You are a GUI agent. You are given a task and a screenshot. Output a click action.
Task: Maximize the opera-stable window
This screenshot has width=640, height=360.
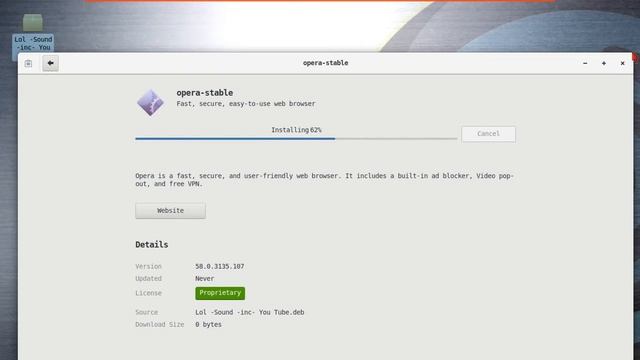[604, 63]
